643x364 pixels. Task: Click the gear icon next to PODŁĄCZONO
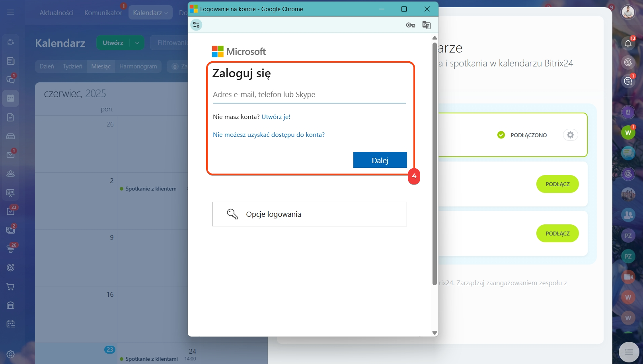pos(570,135)
